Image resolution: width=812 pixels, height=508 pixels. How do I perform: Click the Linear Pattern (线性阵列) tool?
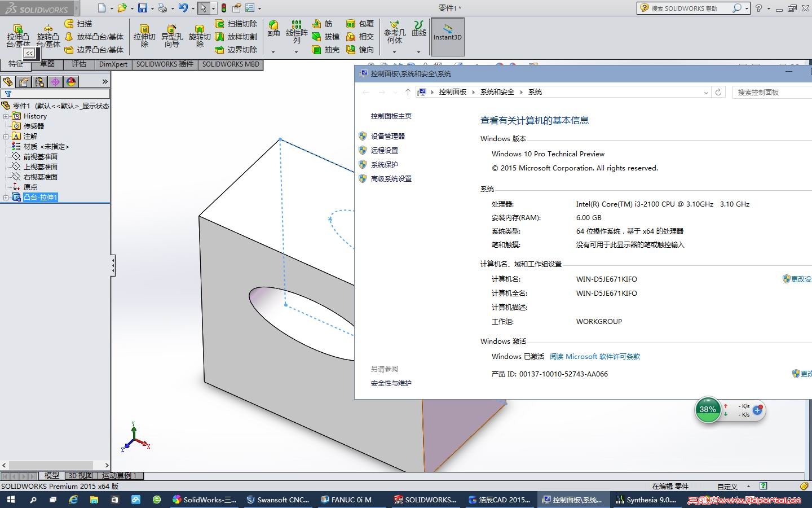tap(297, 32)
